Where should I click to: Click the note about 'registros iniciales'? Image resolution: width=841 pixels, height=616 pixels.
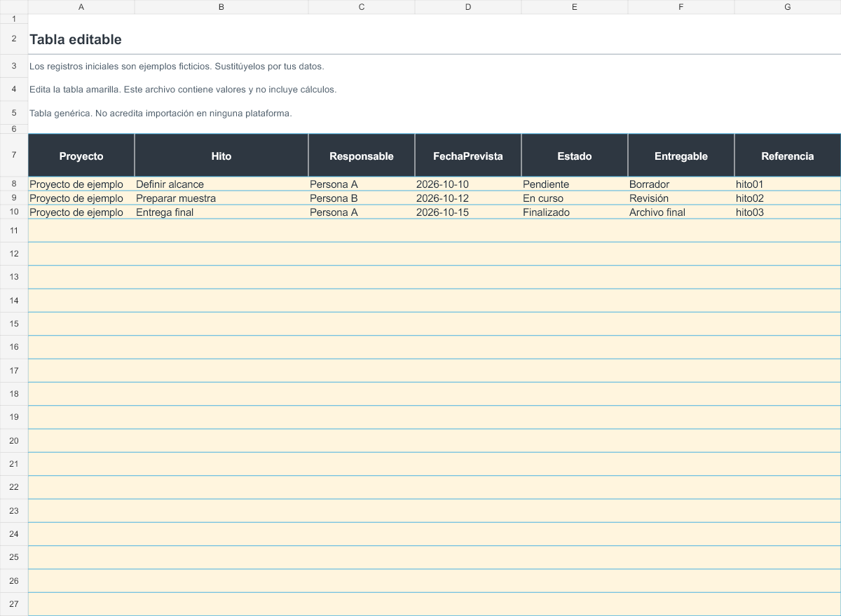177,66
